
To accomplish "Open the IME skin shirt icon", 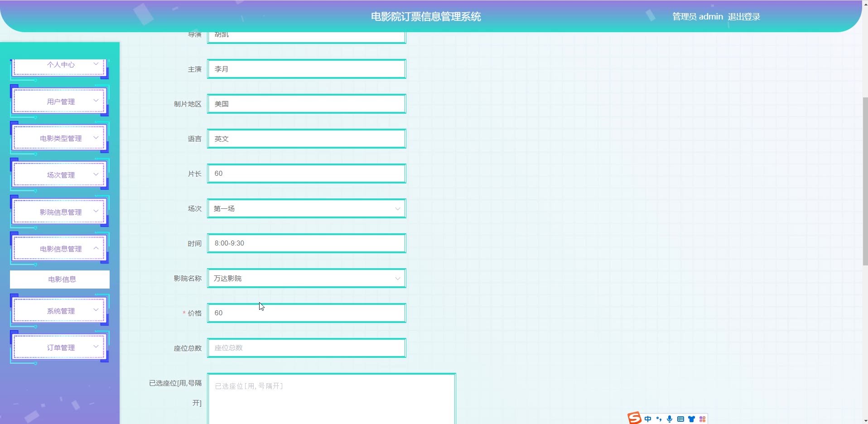I will point(691,419).
